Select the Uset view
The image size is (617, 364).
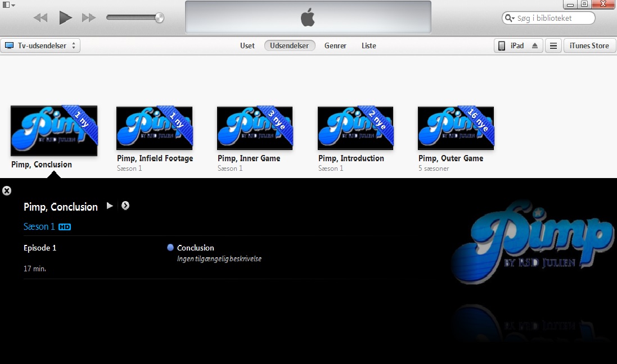coord(247,46)
